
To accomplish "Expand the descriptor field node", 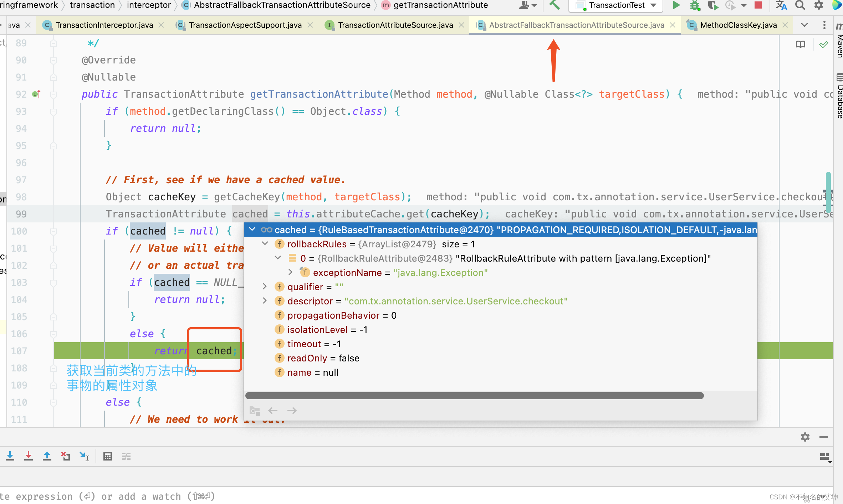I will point(265,300).
